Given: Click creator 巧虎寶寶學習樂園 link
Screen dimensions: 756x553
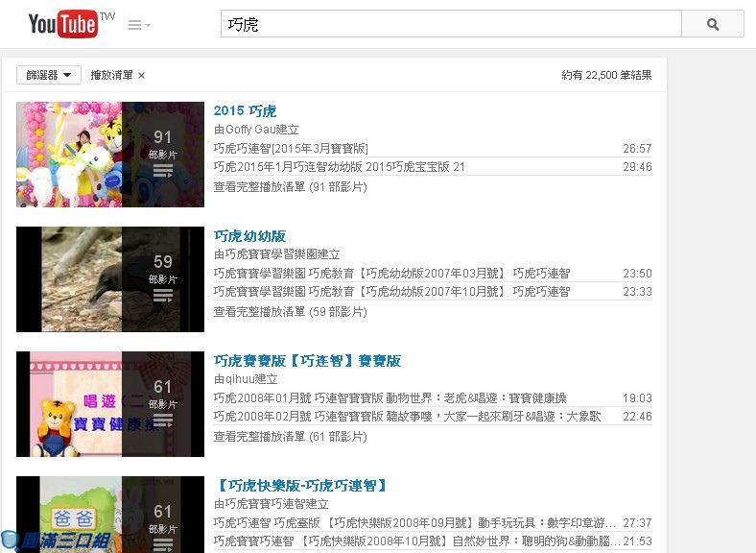Looking at the screenshot, I should click(x=272, y=254).
